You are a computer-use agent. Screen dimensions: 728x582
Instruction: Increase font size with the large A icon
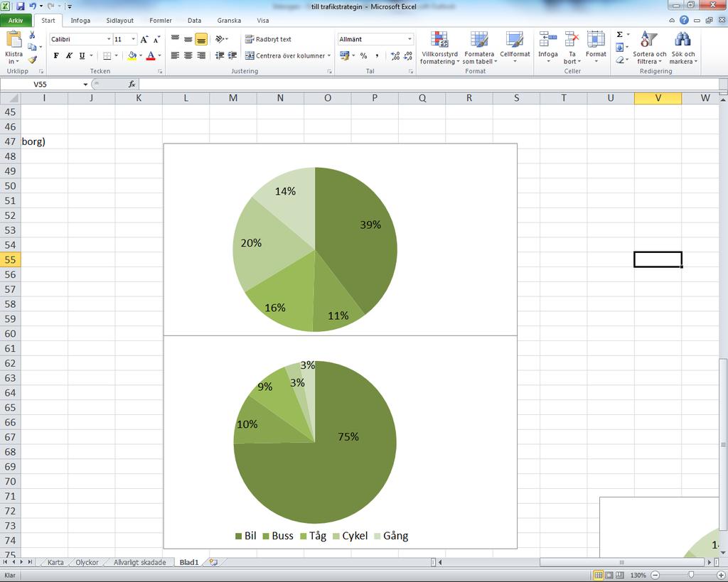144,40
